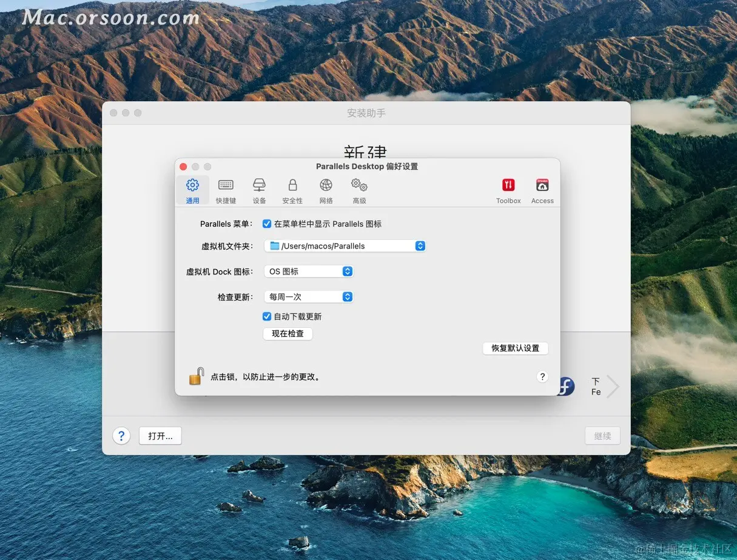Select the 通用 General gear tab
The image size is (737, 560).
tap(192, 190)
